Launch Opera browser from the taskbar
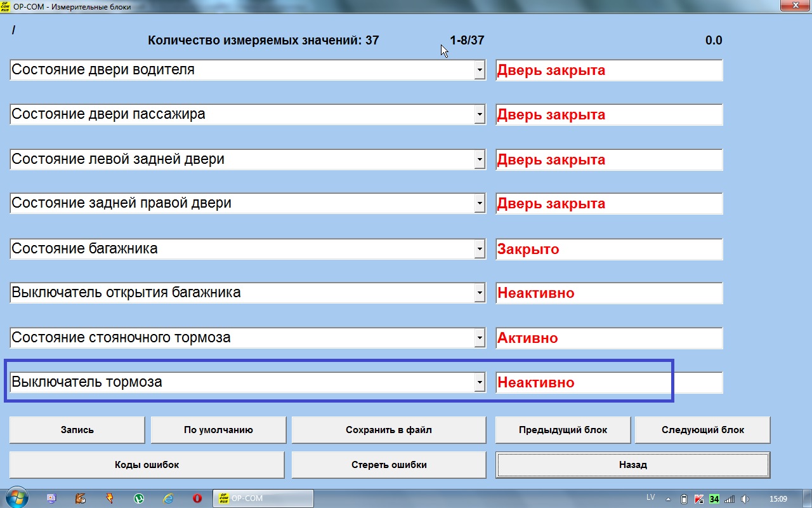Viewport: 812px width, 508px height. pos(197,498)
